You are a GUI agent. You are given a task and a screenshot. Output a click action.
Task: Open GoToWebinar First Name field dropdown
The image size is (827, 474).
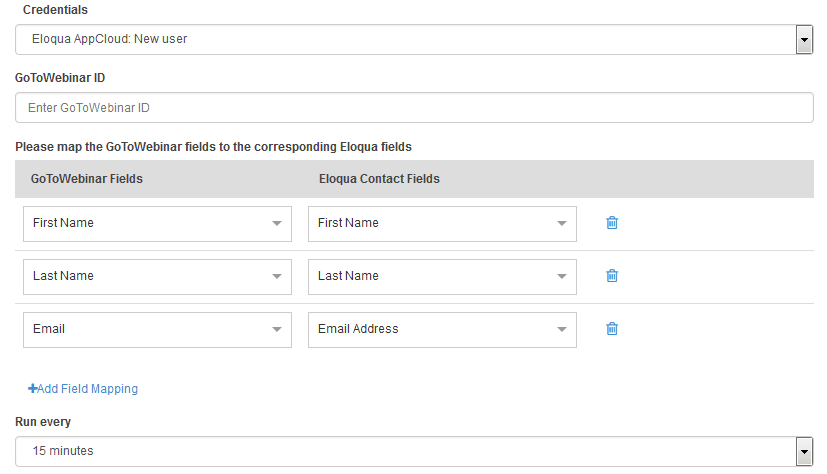tap(157, 224)
